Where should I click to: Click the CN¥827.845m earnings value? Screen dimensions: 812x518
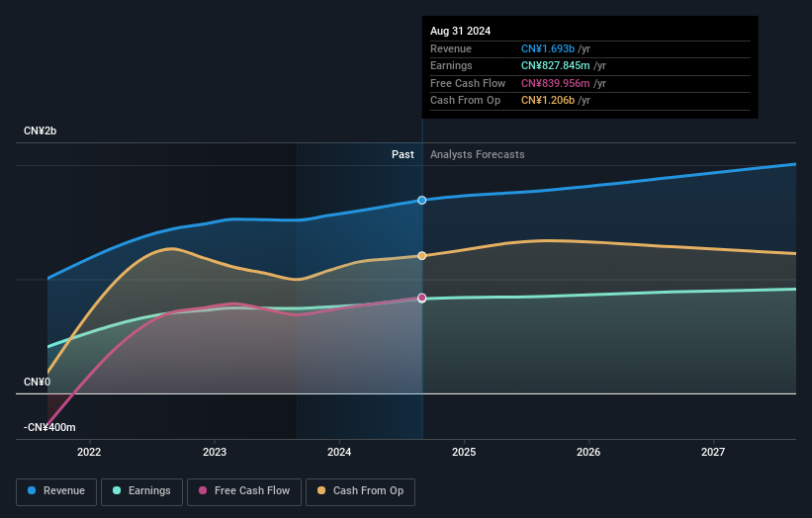556,65
